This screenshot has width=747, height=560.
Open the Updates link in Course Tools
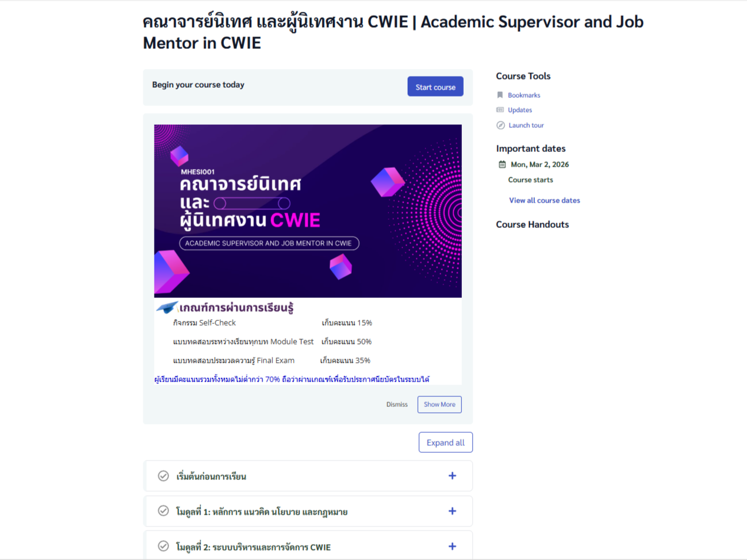click(x=520, y=110)
